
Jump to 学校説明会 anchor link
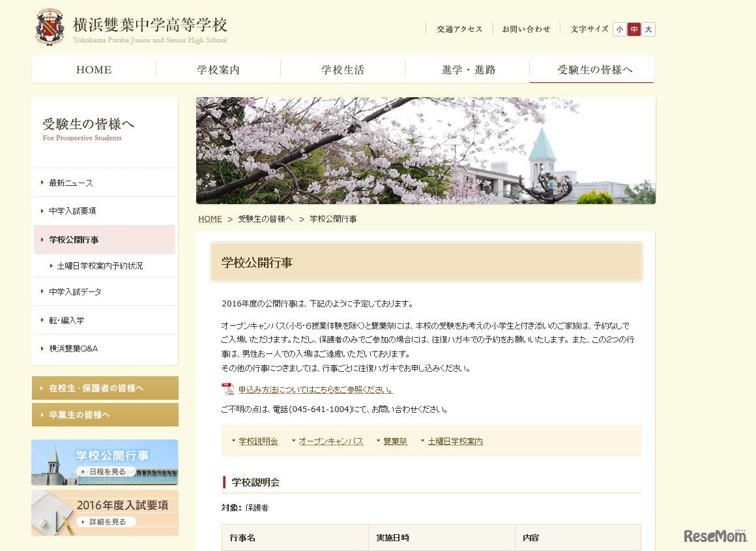point(259,441)
